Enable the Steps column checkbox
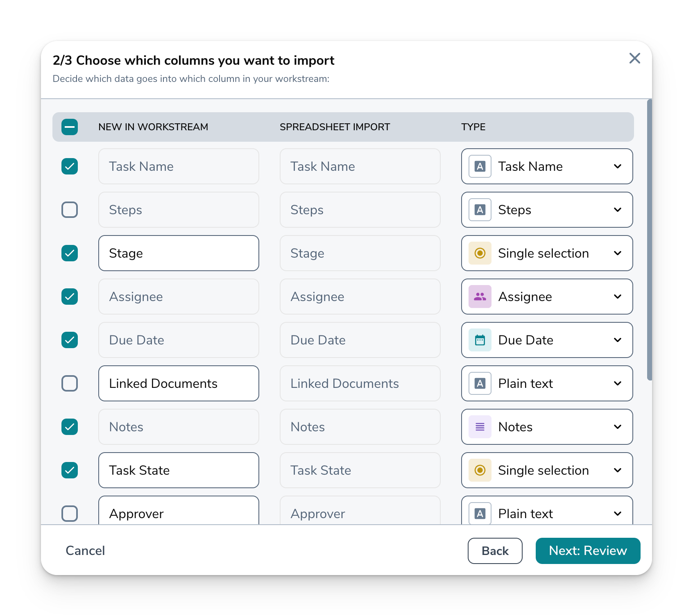693x616 pixels. pos(70,210)
